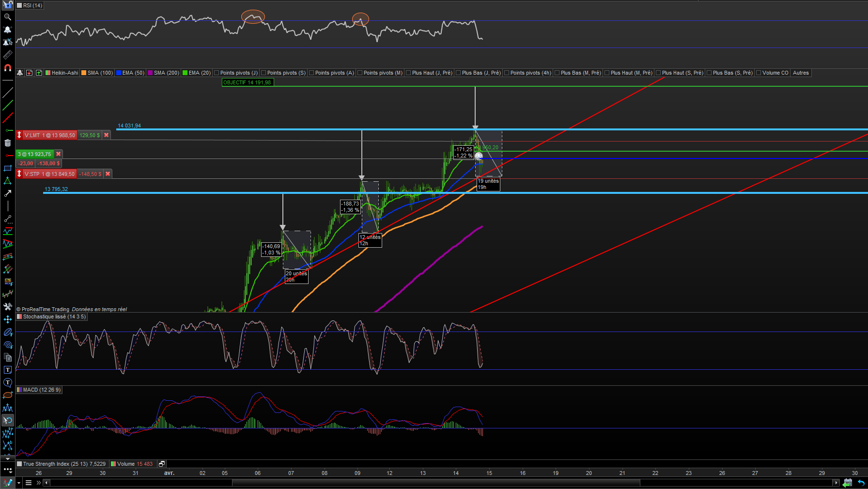This screenshot has height=489, width=868.
Task: Click the bell icon in indicator bar
Action: (x=20, y=73)
